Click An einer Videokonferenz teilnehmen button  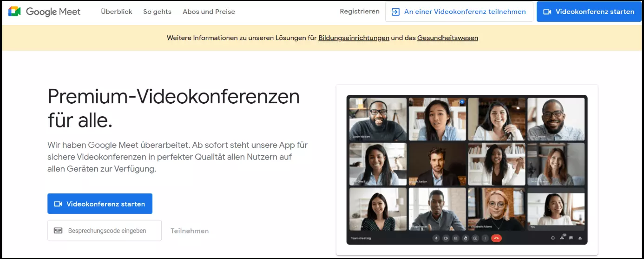(x=459, y=12)
